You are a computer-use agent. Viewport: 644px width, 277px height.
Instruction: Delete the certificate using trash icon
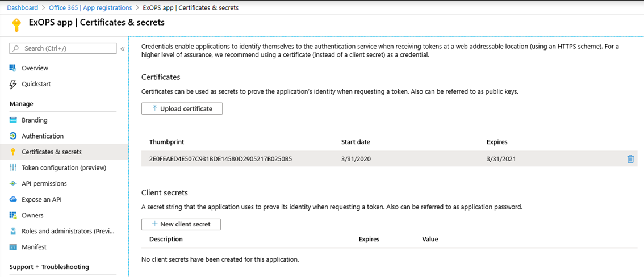point(630,159)
